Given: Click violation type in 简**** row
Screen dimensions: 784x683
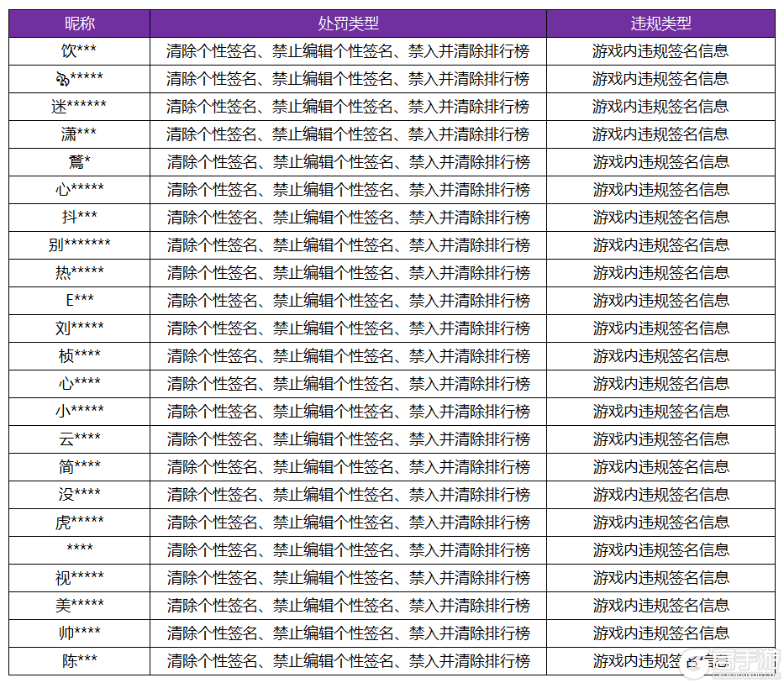Looking at the screenshot, I should (x=660, y=467).
